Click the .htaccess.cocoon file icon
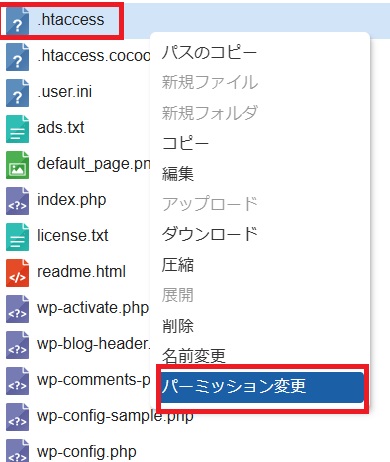The width and height of the screenshot is (390, 462). click(x=17, y=57)
